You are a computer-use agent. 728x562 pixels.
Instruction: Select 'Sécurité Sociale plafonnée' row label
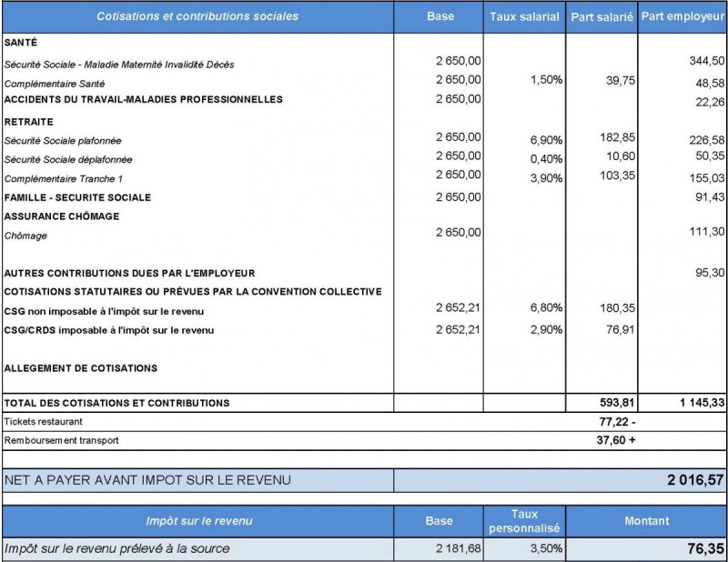[x=63, y=141]
